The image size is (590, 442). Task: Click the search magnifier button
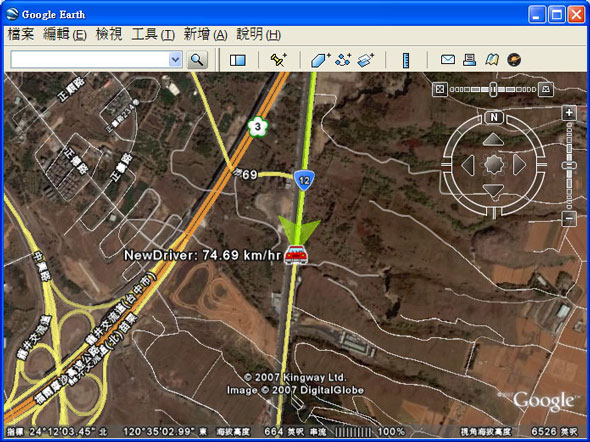(x=197, y=60)
